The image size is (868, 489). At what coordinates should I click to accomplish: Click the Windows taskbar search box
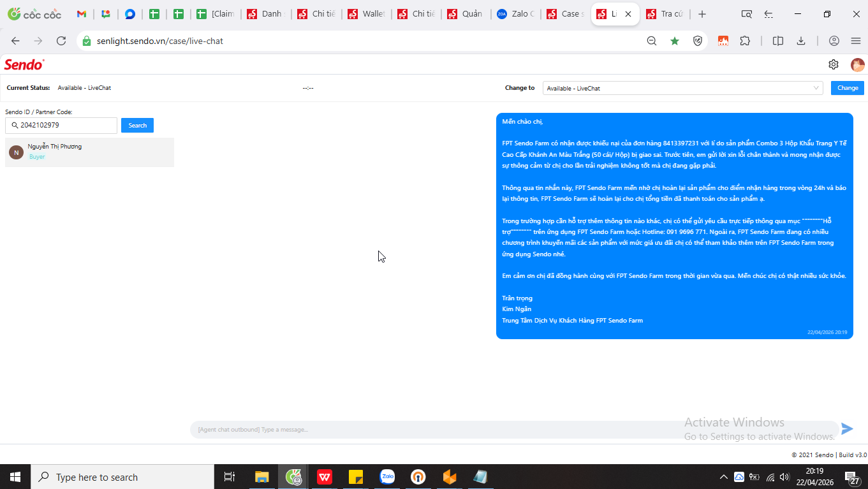point(122,477)
